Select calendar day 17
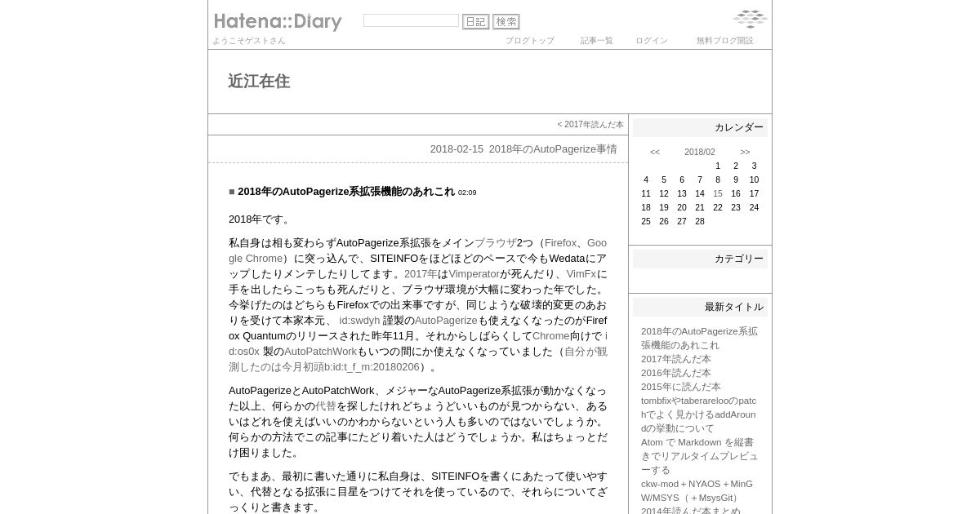Viewport: 980px width, 514px height. pos(754,193)
